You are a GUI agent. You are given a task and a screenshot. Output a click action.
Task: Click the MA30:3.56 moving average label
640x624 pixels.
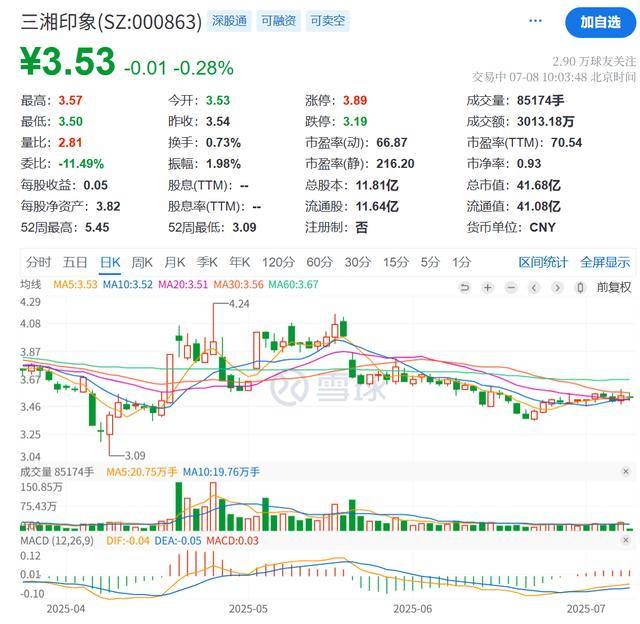pyautogui.click(x=239, y=284)
